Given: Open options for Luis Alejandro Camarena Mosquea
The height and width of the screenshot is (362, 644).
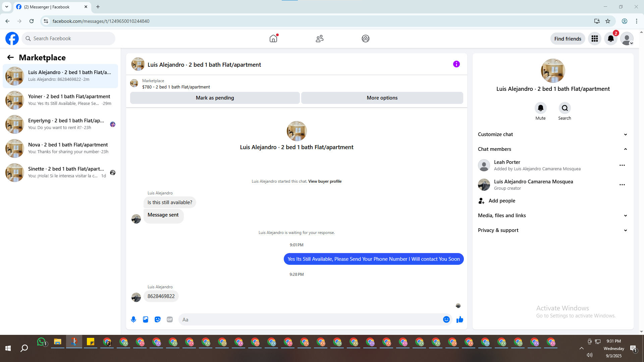Looking at the screenshot, I should [x=622, y=185].
